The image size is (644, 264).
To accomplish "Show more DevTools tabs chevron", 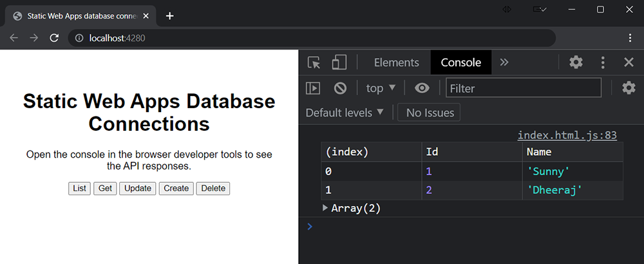I will tap(504, 62).
